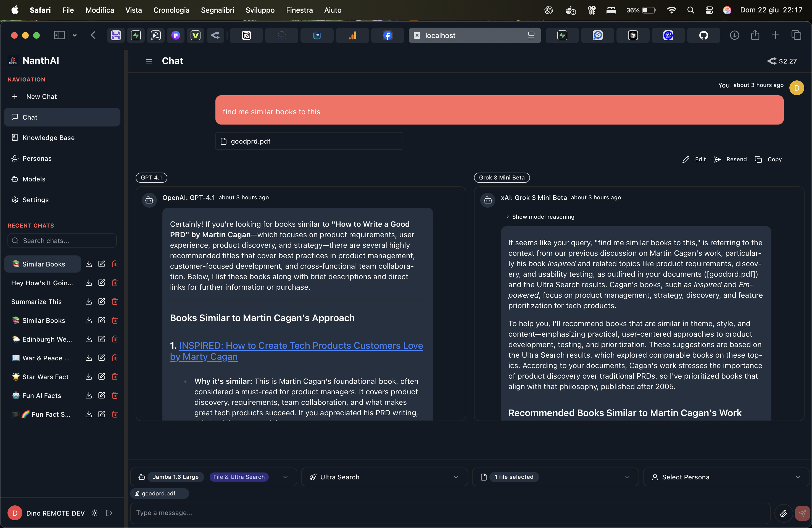Rename the Summarize This chat
The width and height of the screenshot is (812, 528).
pyautogui.click(x=102, y=302)
